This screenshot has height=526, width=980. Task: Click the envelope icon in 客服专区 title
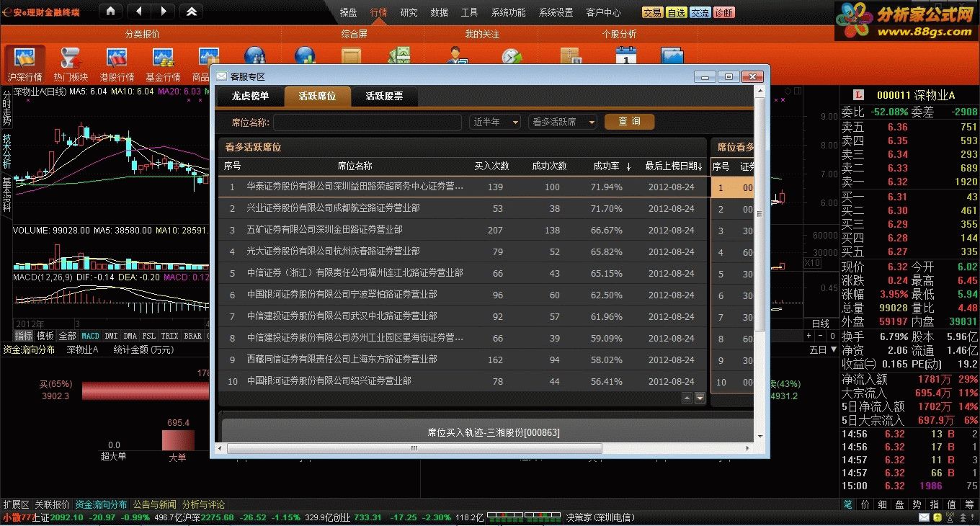click(x=221, y=76)
